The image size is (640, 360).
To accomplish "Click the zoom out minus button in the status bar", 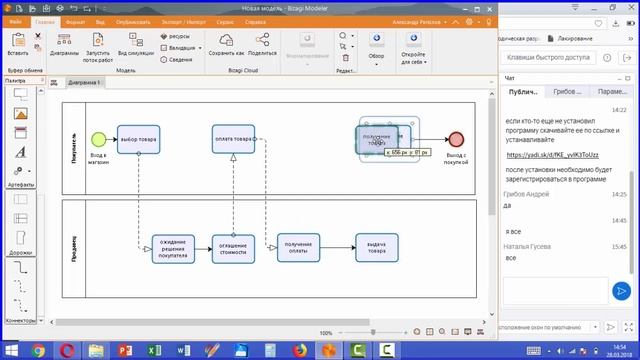I will (340, 333).
